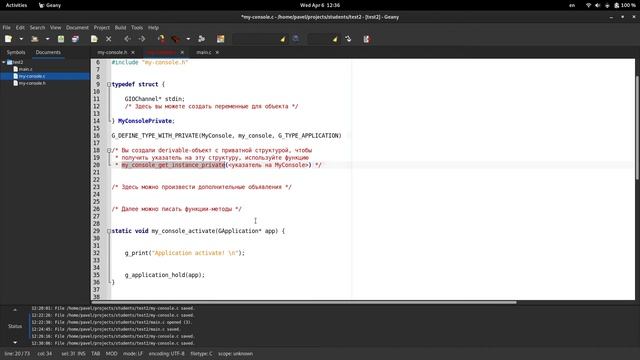Quit Geany with toolbar exit icon
The width and height of the screenshot is (640, 360).
tap(367, 39)
